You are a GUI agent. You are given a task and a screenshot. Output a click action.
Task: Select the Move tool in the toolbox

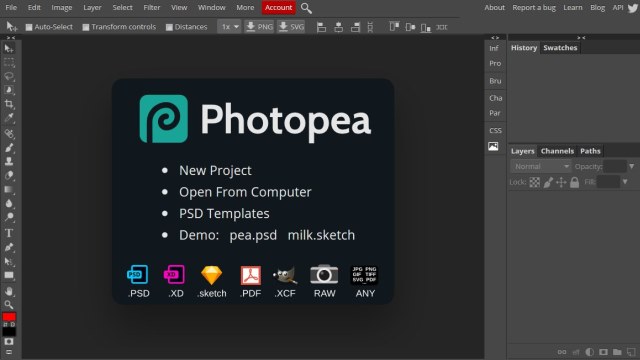[x=9, y=49]
